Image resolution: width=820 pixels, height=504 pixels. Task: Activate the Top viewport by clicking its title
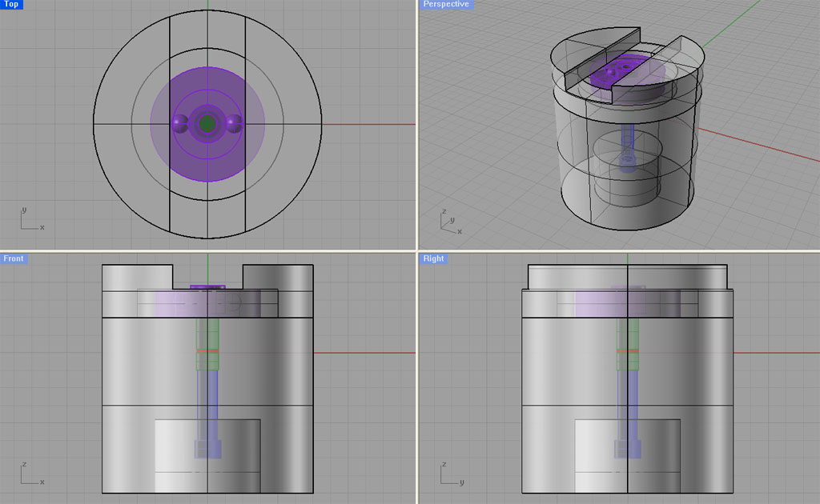point(10,4)
